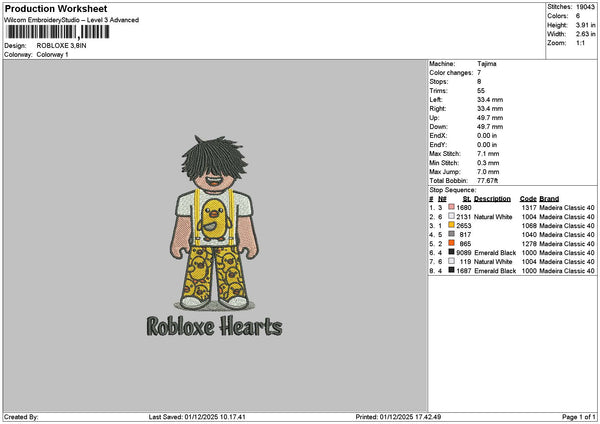Click the orange swatch for stitch count 865
This screenshot has width=600, height=424.
tap(452, 243)
